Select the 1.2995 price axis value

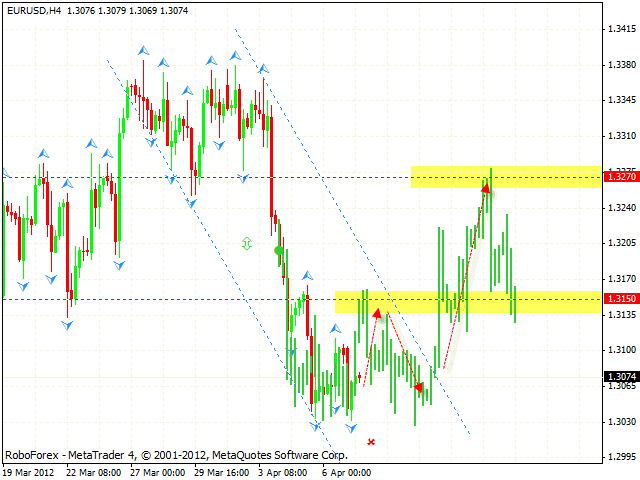[x=622, y=457]
